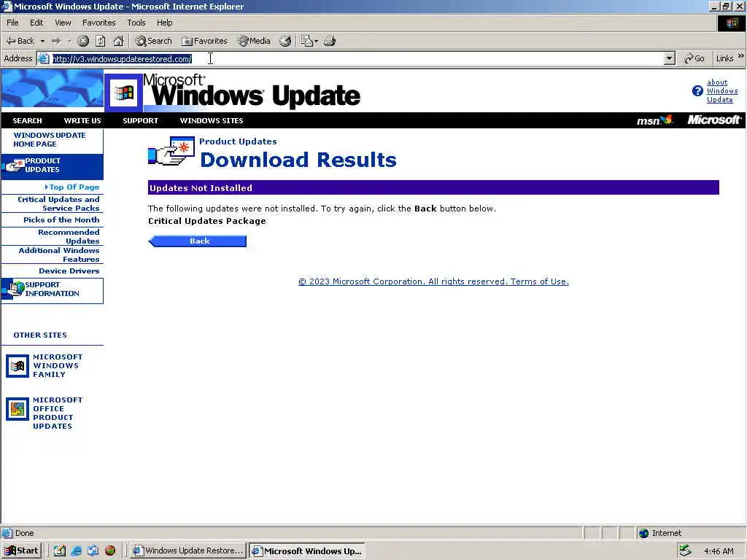Screen dimensions: 747x560
Task: Click the first Quick Launch notepad icon
Action: coord(60,551)
